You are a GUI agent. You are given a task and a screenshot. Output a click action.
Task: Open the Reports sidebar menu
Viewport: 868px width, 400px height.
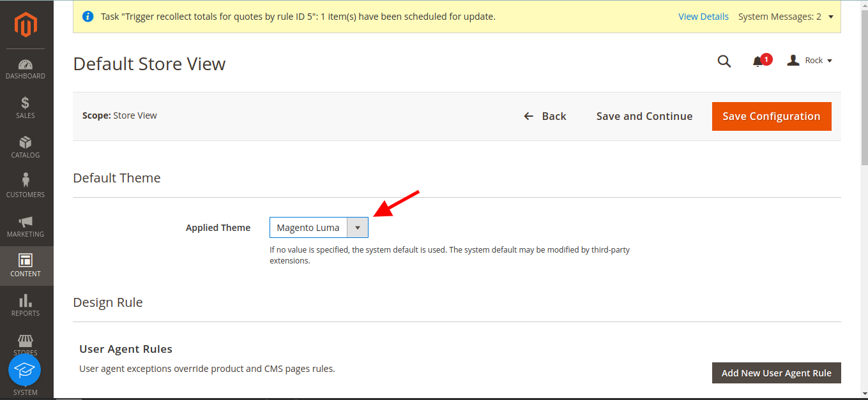(x=26, y=306)
